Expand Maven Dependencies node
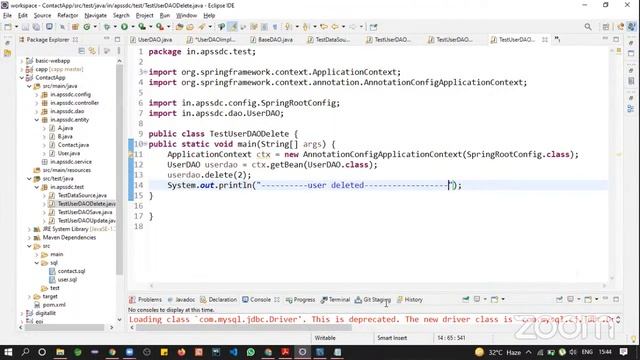Image resolution: width=640 pixels, height=360 pixels. (x=29, y=238)
